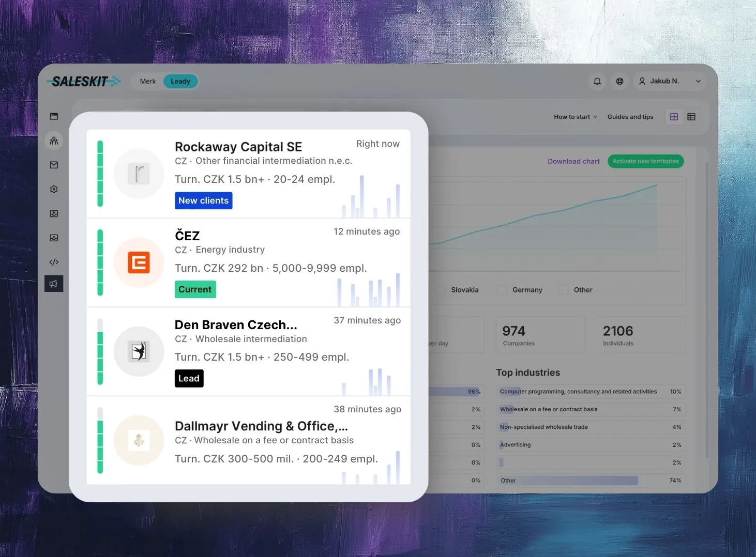The height and width of the screenshot is (557, 756).
Task: Click the visits trend line chart
Action: point(553,225)
